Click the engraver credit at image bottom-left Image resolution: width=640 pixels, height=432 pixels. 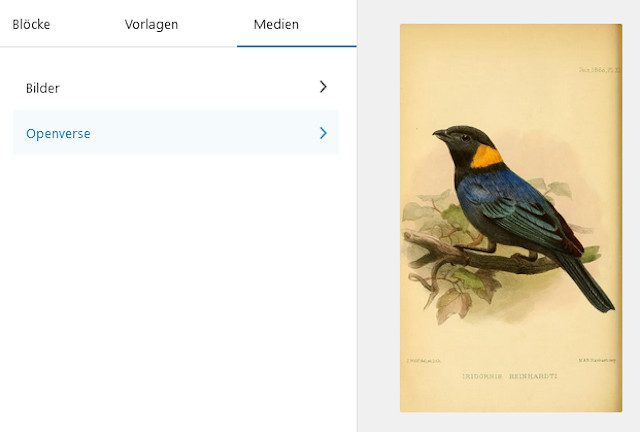pyautogui.click(x=424, y=361)
